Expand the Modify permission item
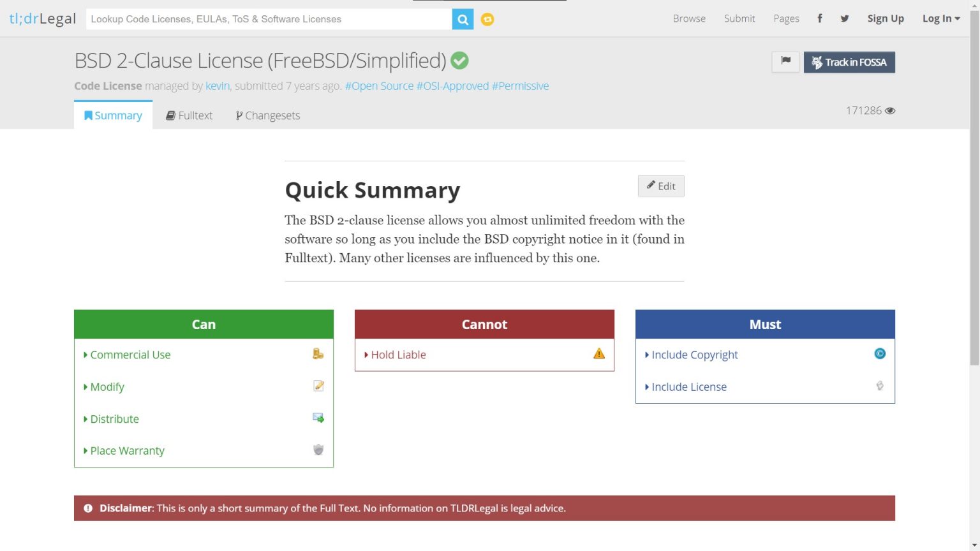The width and height of the screenshot is (980, 551). [x=107, y=387]
